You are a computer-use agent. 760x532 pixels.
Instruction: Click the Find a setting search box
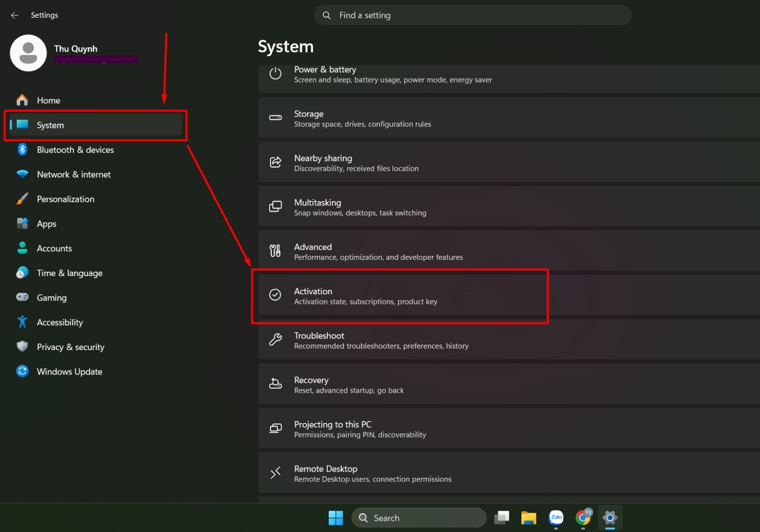(x=473, y=15)
